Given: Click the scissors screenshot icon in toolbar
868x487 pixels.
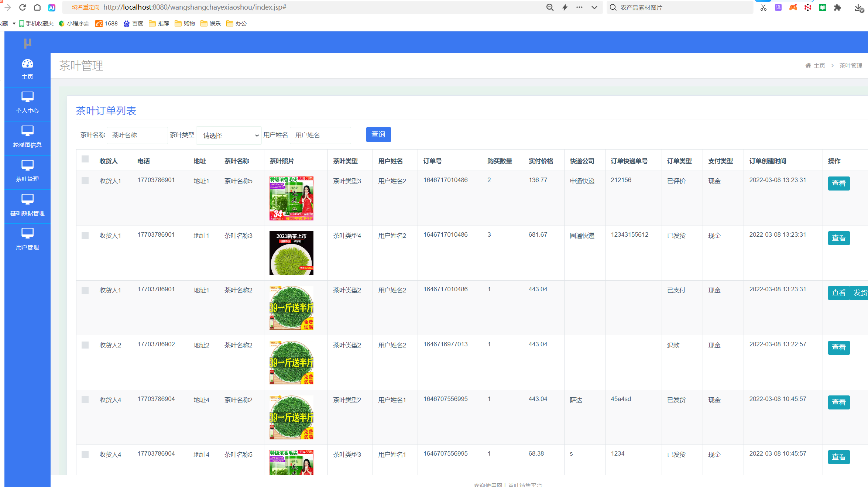Looking at the screenshot, I should [764, 7].
